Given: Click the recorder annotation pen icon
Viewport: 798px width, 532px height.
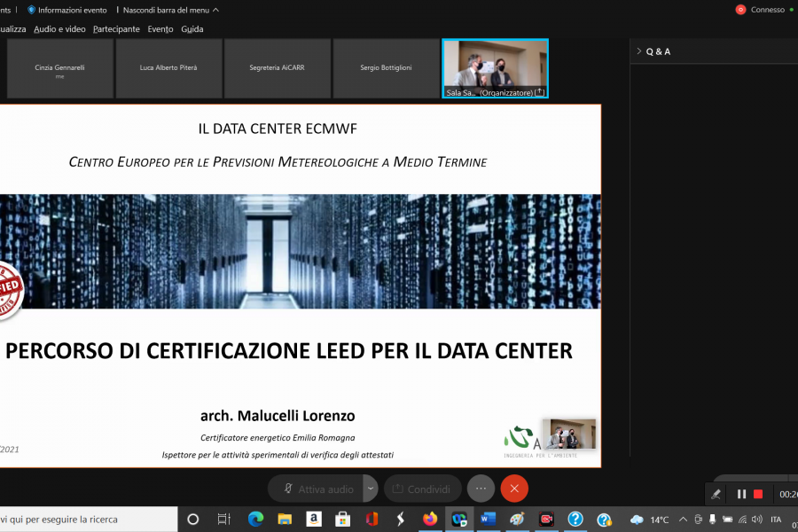Looking at the screenshot, I should point(716,494).
